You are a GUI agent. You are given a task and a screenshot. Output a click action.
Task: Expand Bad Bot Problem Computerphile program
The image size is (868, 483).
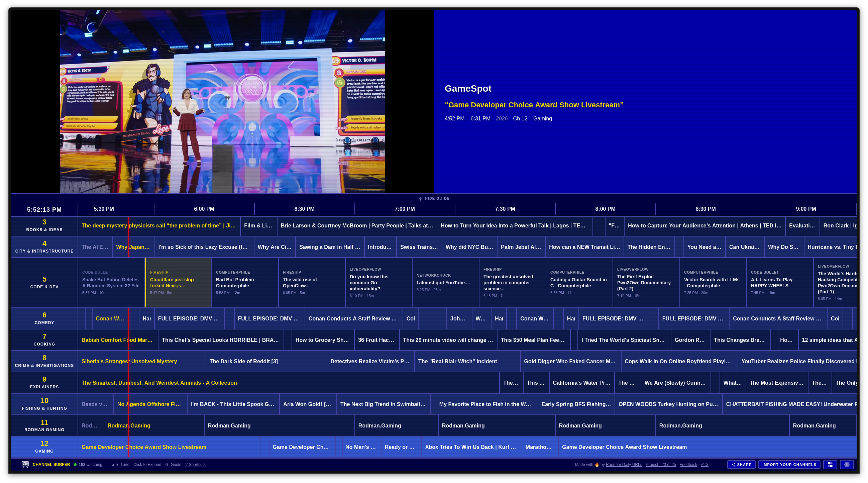point(245,282)
